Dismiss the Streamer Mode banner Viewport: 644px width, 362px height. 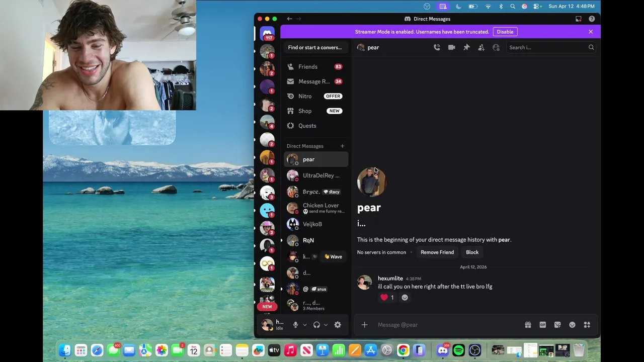pos(591,32)
